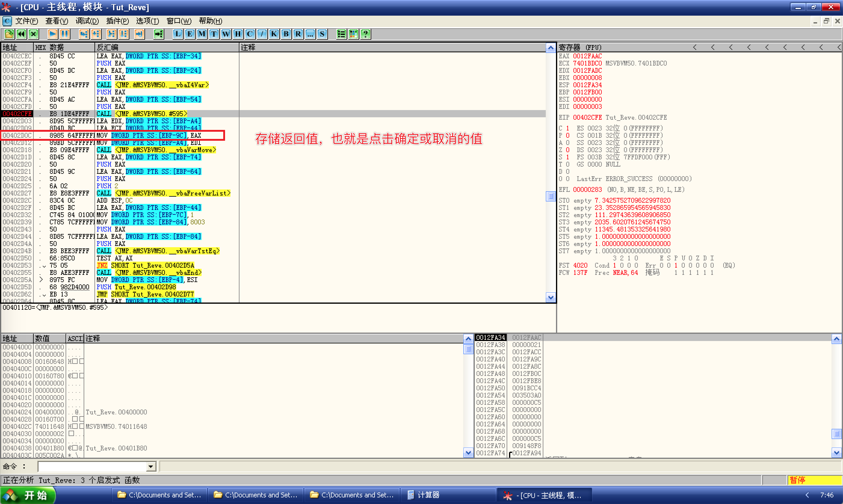Open the 插件(P) plugins menu
The image size is (843, 504).
coord(117,21)
